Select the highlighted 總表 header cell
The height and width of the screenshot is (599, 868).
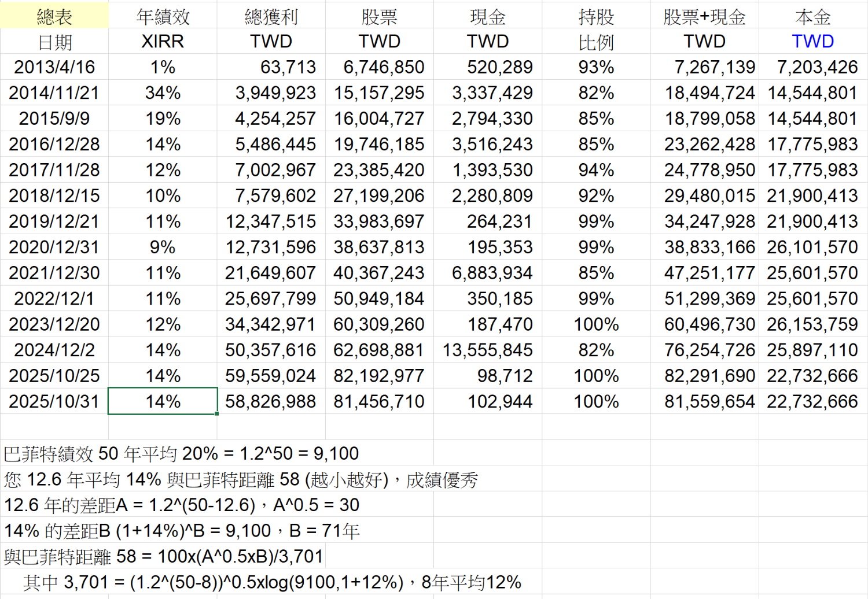pyautogui.click(x=54, y=17)
